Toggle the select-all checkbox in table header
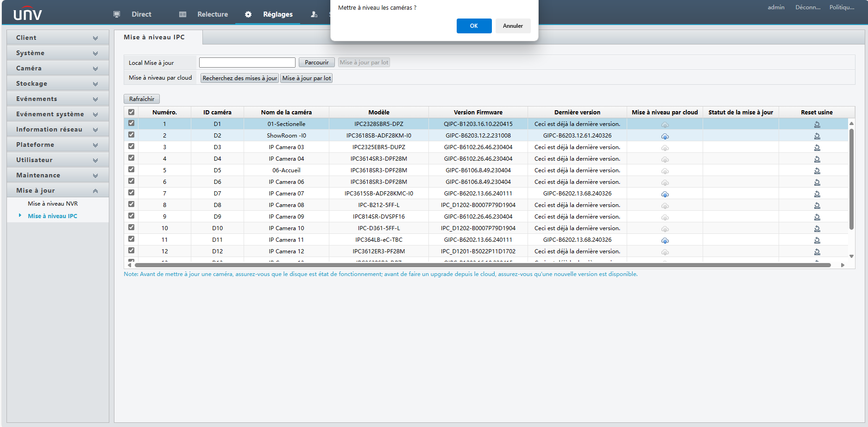This screenshot has width=868, height=427. pos(132,112)
